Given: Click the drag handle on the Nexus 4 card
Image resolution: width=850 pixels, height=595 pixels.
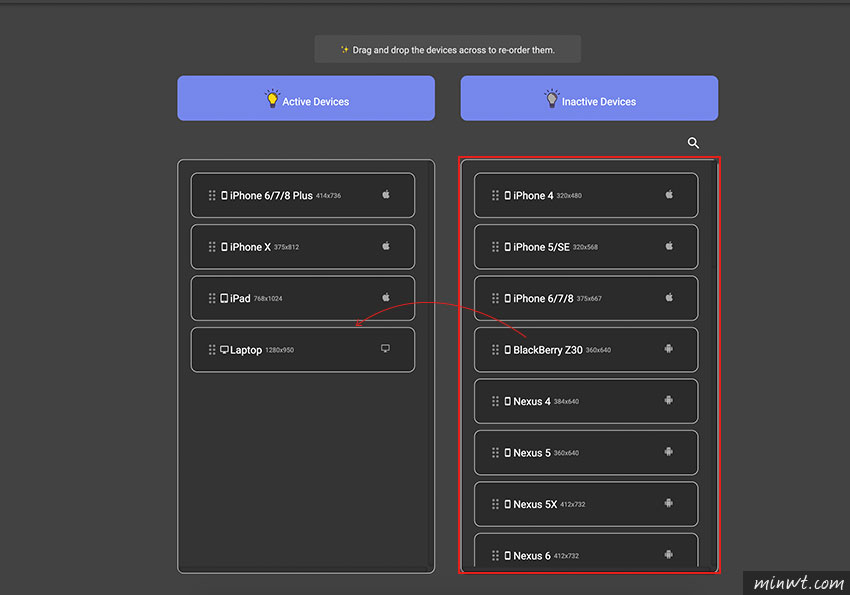Looking at the screenshot, I should 495,402.
